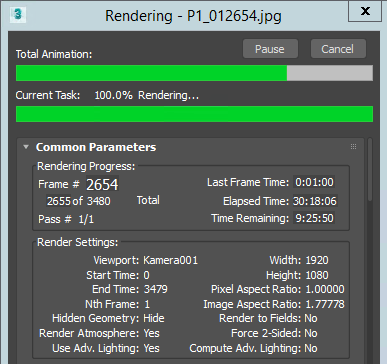Viewport: 387px width, 364px height.
Task: Click the Time Remaining value 9:25:50
Action: (x=314, y=218)
